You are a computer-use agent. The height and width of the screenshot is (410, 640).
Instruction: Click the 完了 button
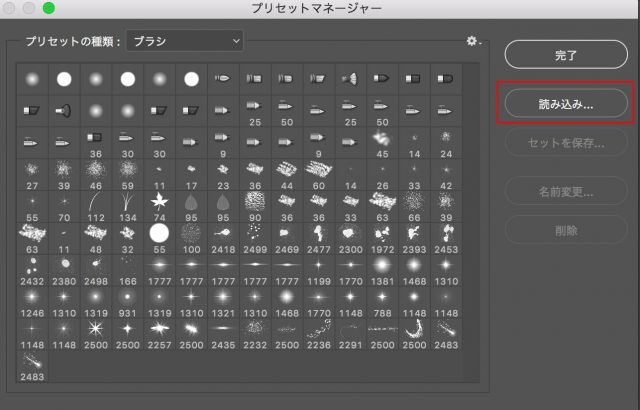pyautogui.click(x=565, y=56)
